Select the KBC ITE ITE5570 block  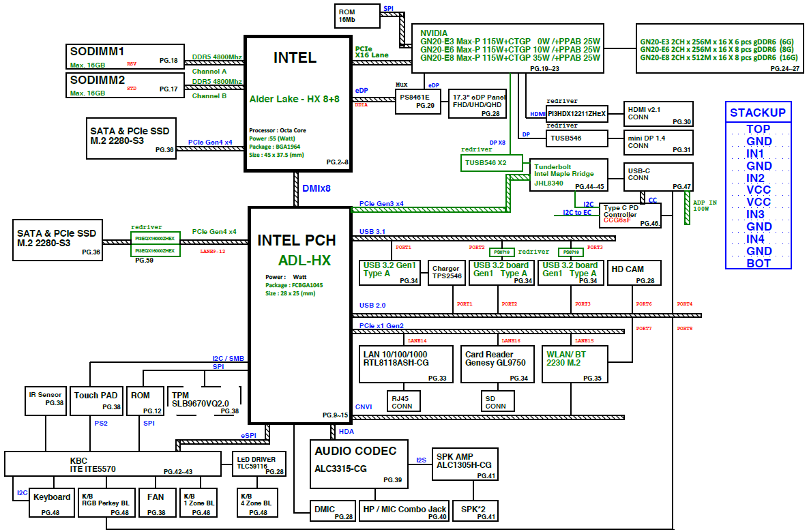point(113,464)
